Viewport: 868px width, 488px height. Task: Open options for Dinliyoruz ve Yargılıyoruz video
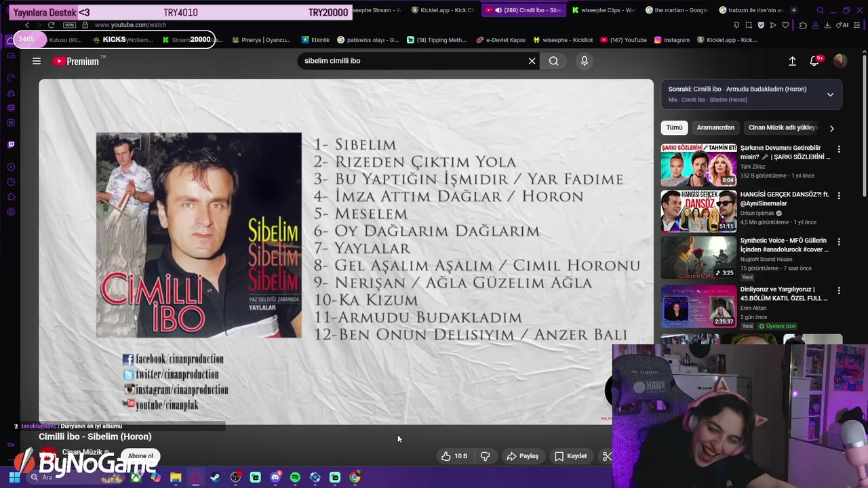[839, 290]
